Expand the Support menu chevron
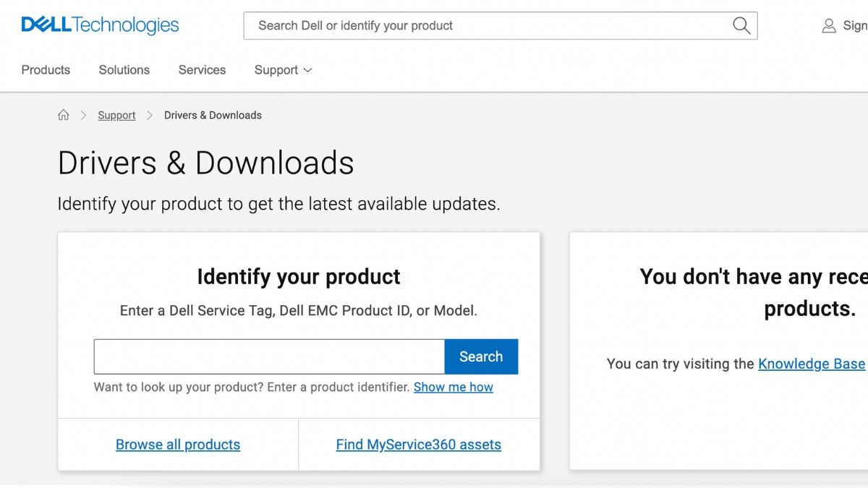Viewport: 868px width, 488px height. click(x=307, y=70)
